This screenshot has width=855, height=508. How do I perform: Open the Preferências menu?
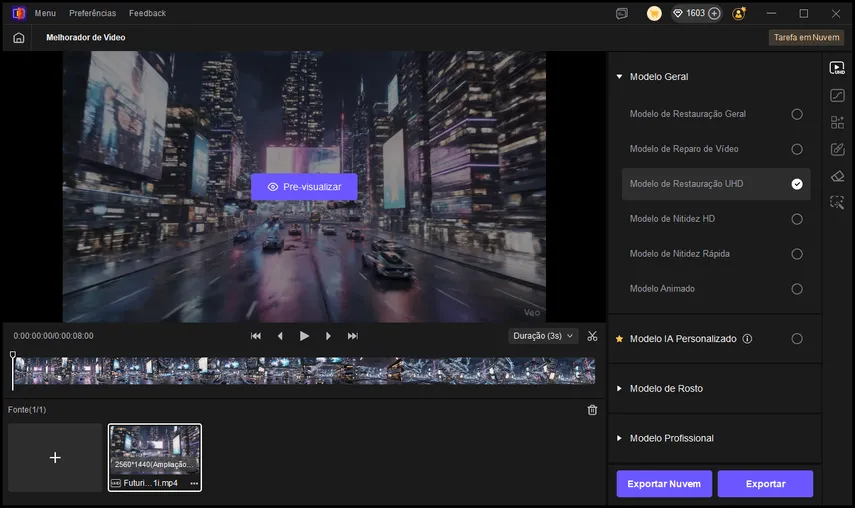92,14
